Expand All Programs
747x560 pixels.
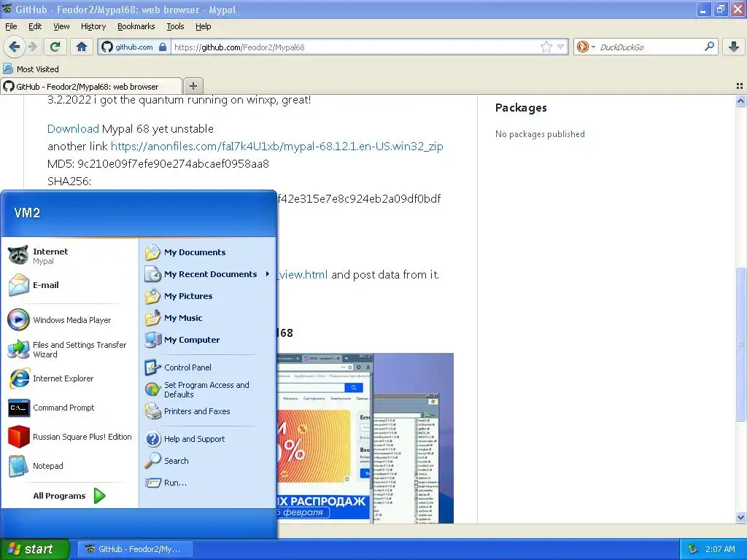click(x=69, y=496)
